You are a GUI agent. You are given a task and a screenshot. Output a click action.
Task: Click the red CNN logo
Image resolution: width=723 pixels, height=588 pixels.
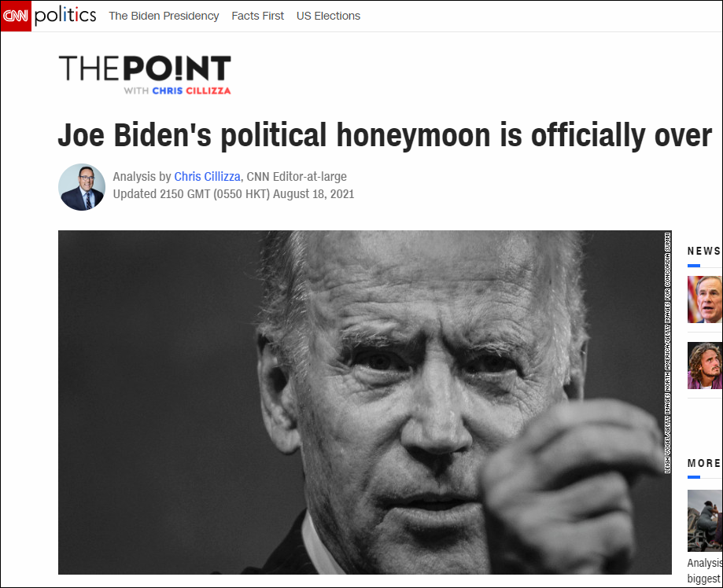pyautogui.click(x=16, y=17)
